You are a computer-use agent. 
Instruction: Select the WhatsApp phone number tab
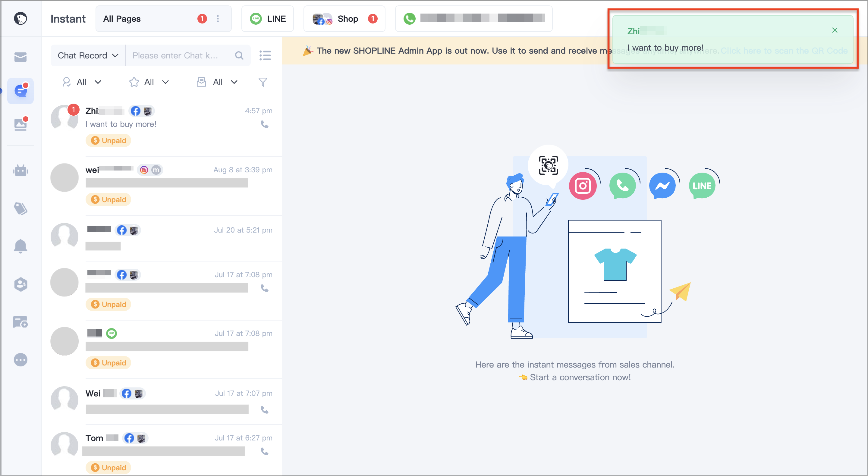coord(474,19)
